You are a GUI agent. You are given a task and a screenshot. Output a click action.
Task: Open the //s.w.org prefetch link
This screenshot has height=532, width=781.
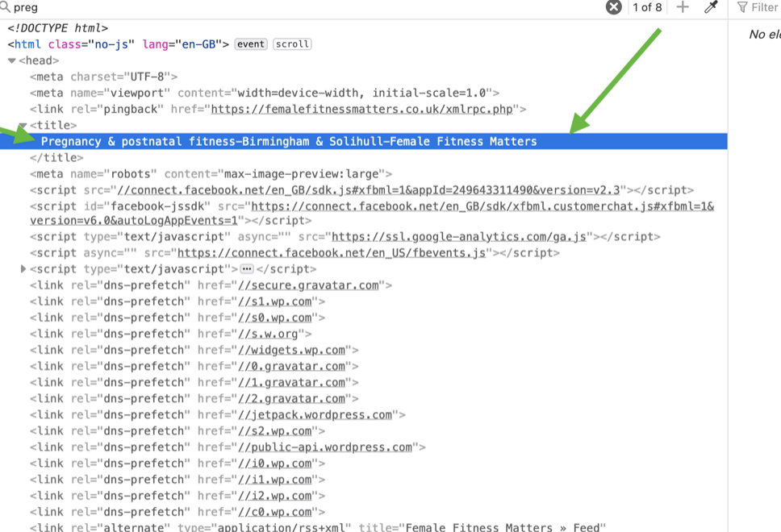click(268, 334)
